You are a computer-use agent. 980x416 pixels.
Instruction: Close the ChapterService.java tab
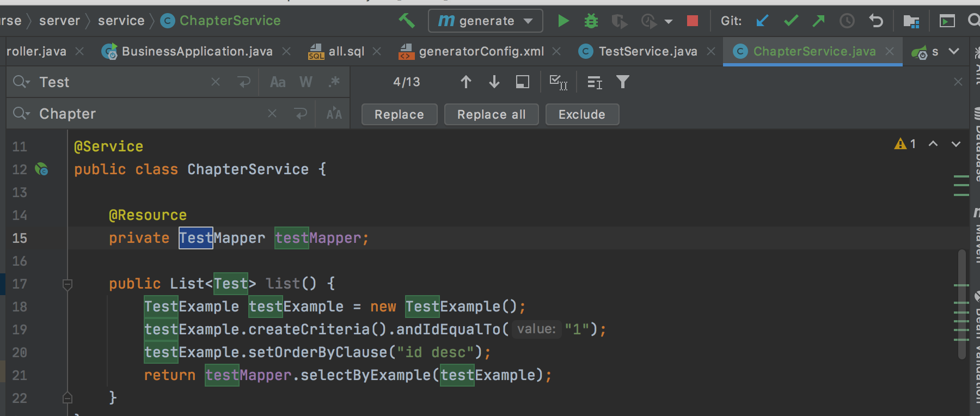click(890, 51)
